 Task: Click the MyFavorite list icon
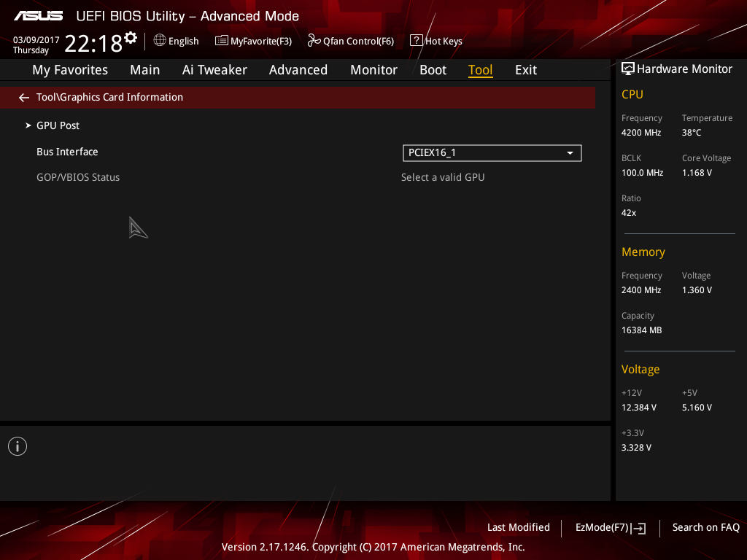click(x=222, y=41)
